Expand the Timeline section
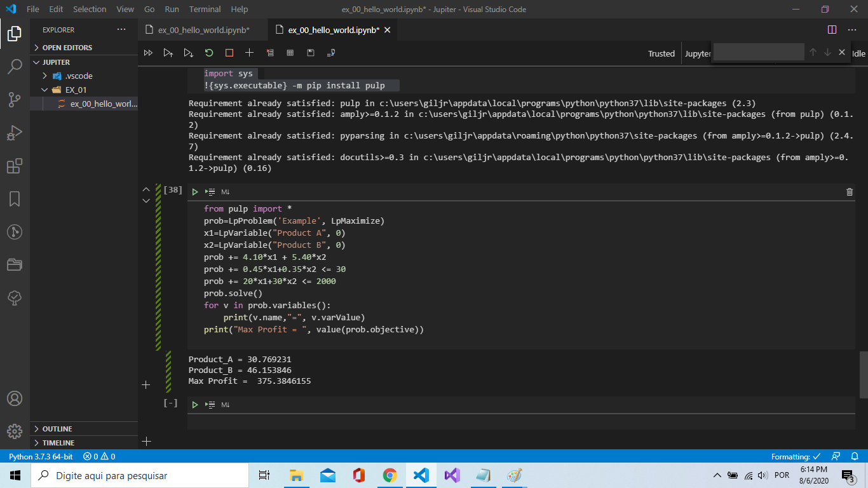The width and height of the screenshot is (868, 488). (x=84, y=443)
